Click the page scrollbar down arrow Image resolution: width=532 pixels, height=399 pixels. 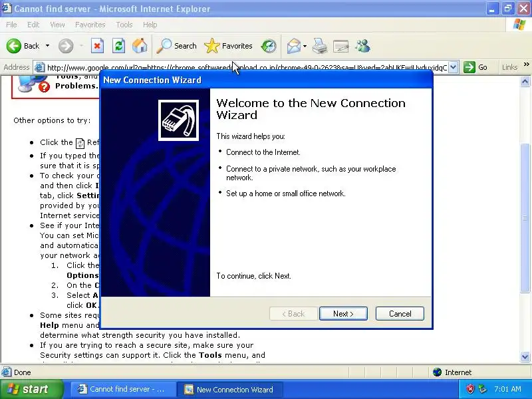click(x=525, y=356)
